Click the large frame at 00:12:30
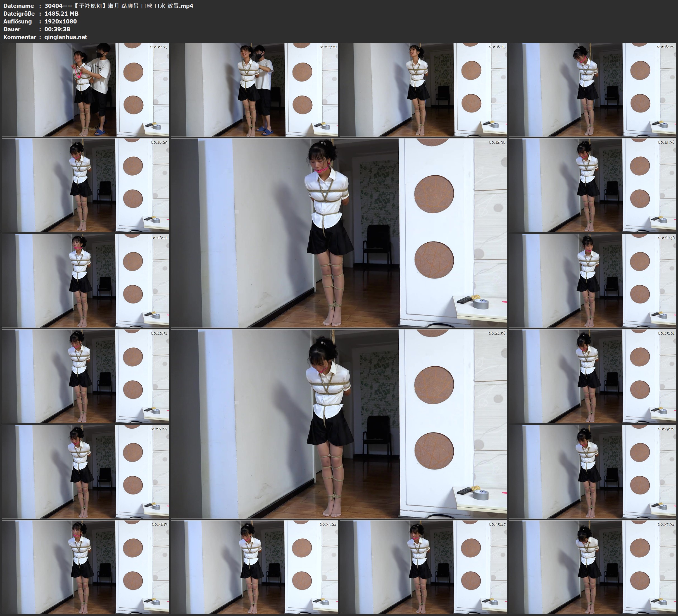This screenshot has width=678, height=616. point(339,233)
